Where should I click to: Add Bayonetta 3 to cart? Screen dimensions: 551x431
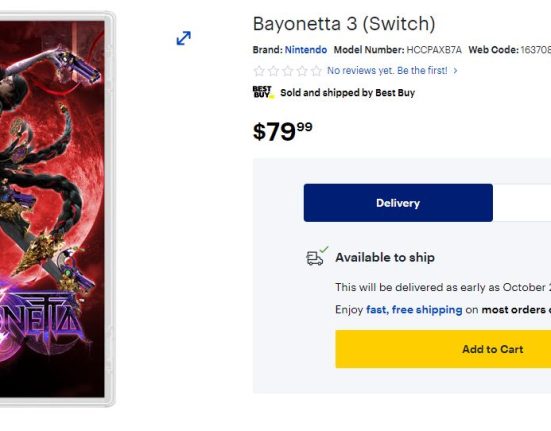(x=443, y=349)
